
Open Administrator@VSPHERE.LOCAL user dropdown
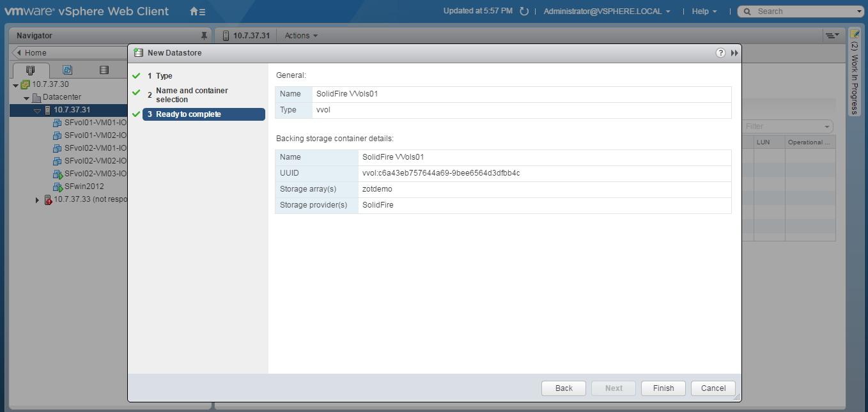click(607, 11)
